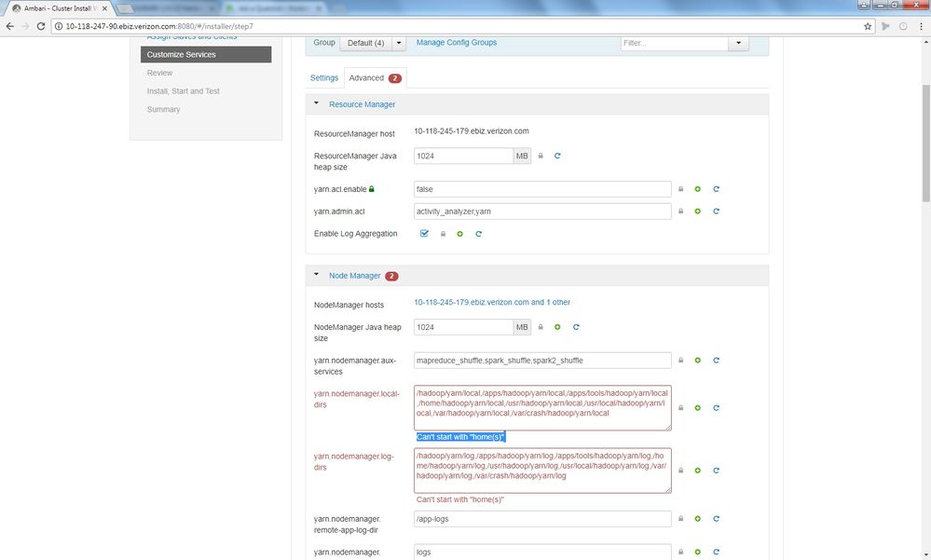Click the Node Manager red error badge
This screenshot has width=931, height=560.
[x=391, y=276]
